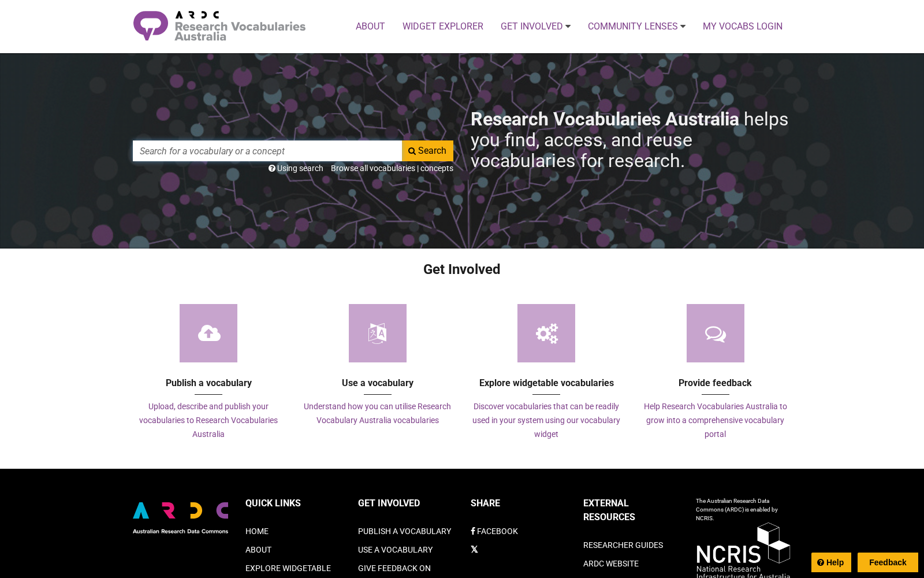Share via the X icon
Screen dimensions: 924x578
tap(474, 550)
